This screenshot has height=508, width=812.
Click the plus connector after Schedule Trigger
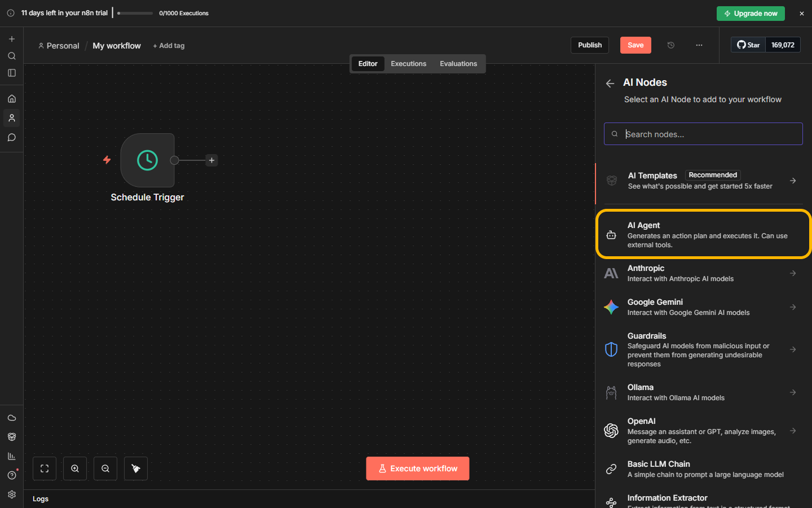pos(211,160)
